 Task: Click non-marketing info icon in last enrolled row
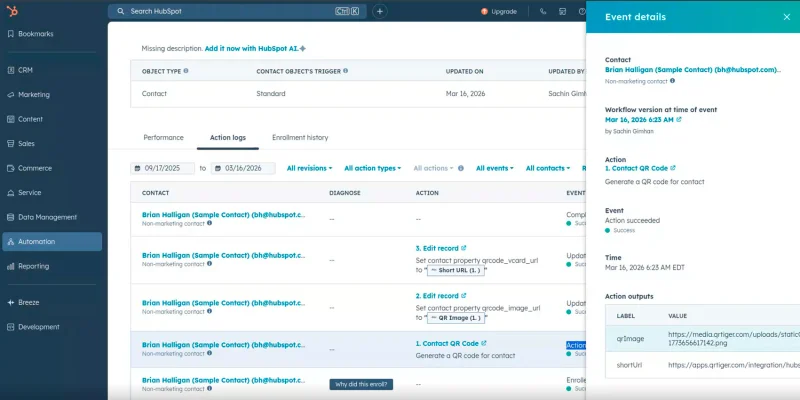210,388
